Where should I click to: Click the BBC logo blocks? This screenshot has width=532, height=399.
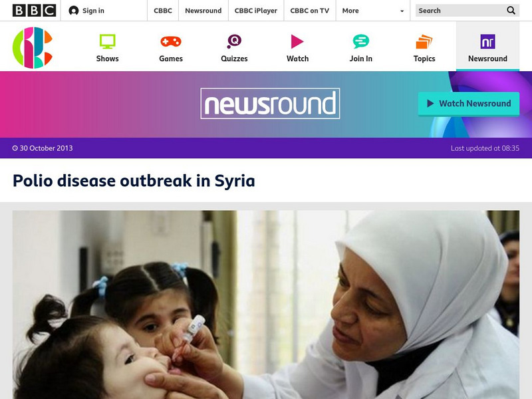pos(34,11)
